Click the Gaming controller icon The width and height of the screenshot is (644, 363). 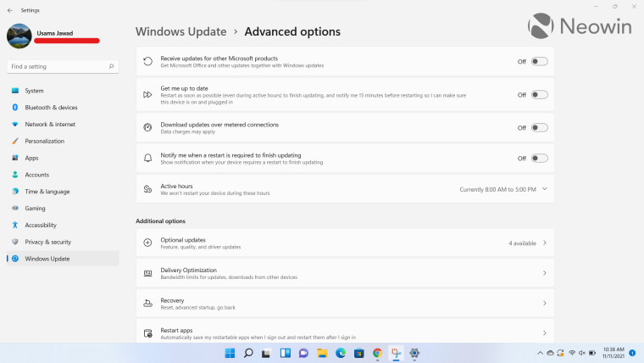(x=15, y=208)
